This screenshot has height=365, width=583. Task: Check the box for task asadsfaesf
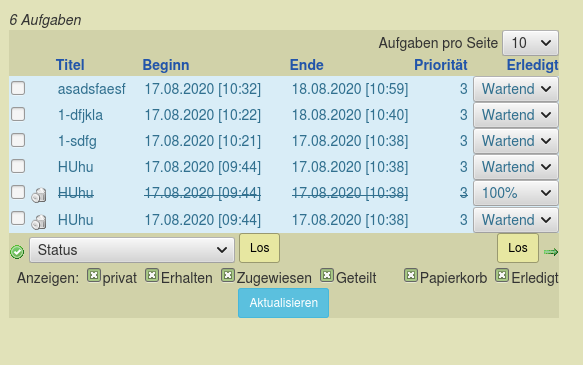[x=18, y=88]
